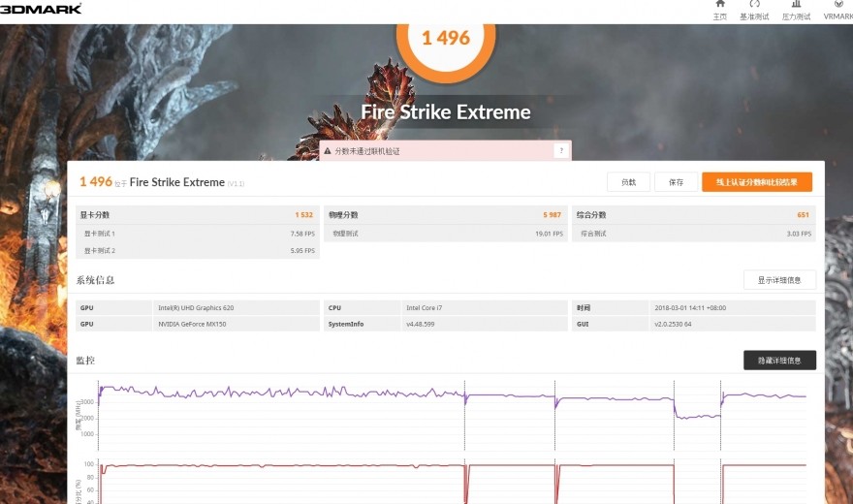Click the dark 隐藏详细信息 button beside 监控
This screenshot has height=504, width=853.
click(779, 360)
